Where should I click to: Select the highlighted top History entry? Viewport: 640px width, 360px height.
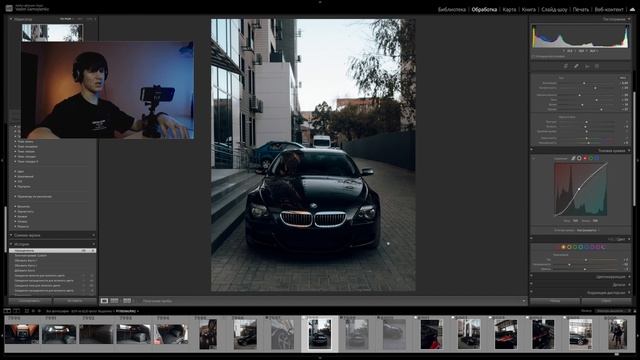(x=53, y=251)
